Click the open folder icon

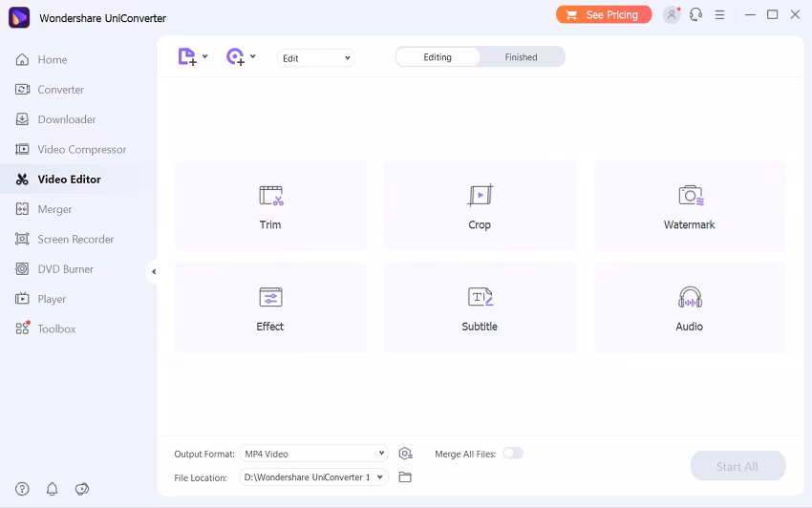(405, 476)
